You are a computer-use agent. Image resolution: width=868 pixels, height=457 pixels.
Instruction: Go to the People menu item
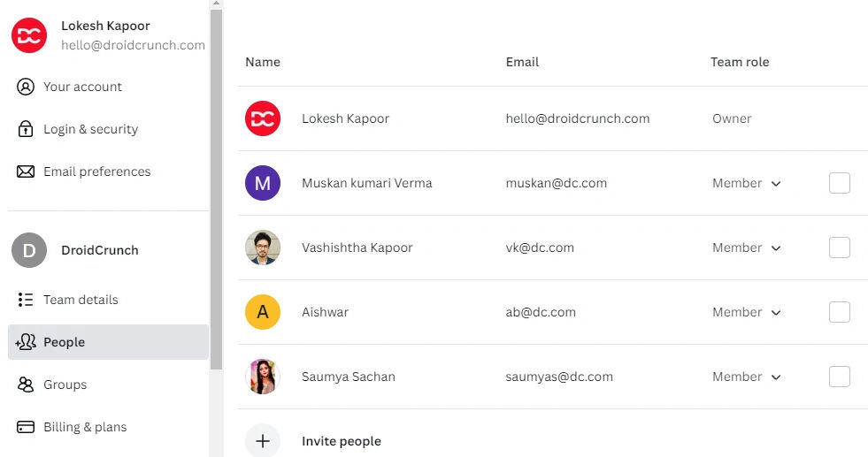point(109,342)
